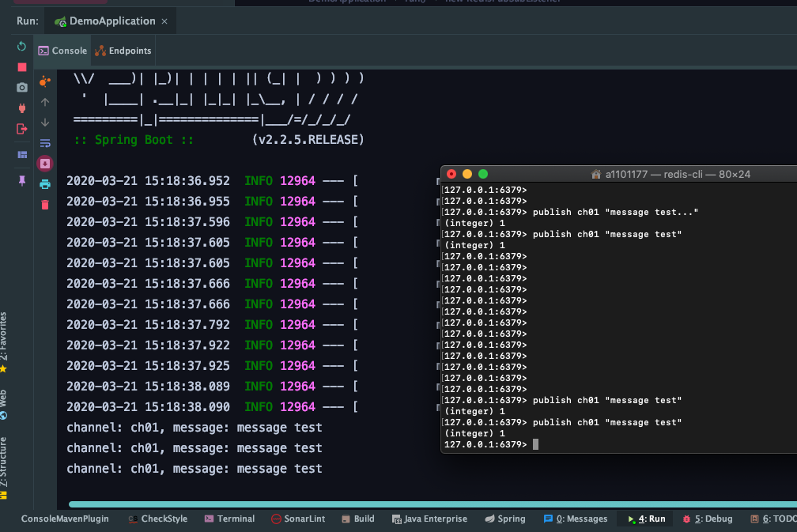
Task: Switch to the Endpoints tab
Action: [123, 51]
